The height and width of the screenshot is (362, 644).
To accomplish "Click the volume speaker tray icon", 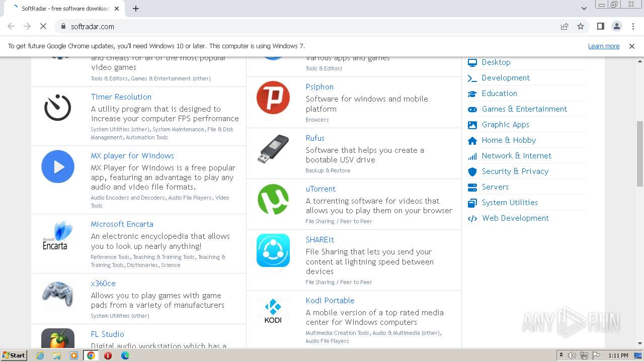I will [x=572, y=355].
